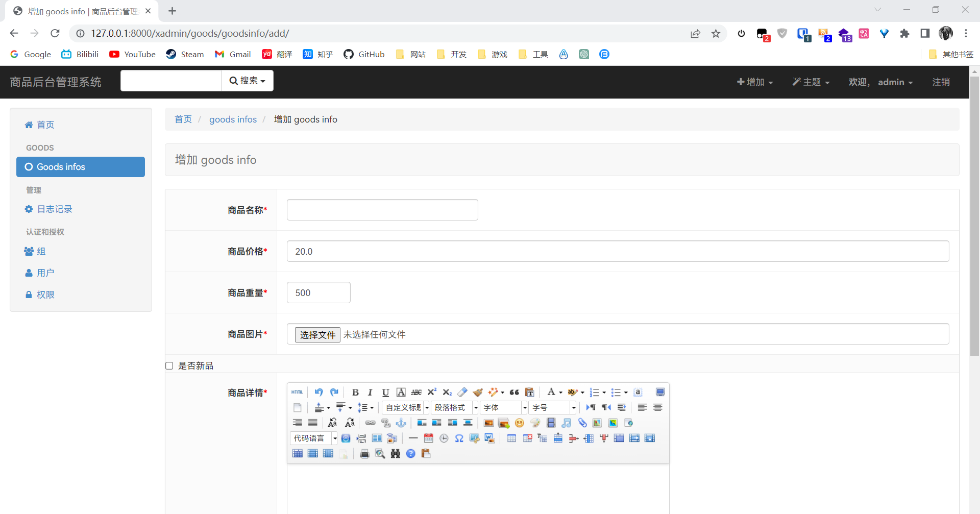Open the emoticon smiley picker
Screen dimensions: 980x514
click(x=520, y=423)
